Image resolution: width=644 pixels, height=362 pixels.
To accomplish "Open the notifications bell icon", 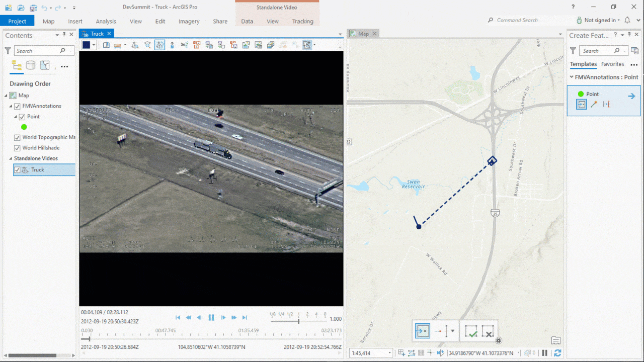I will 627,20.
